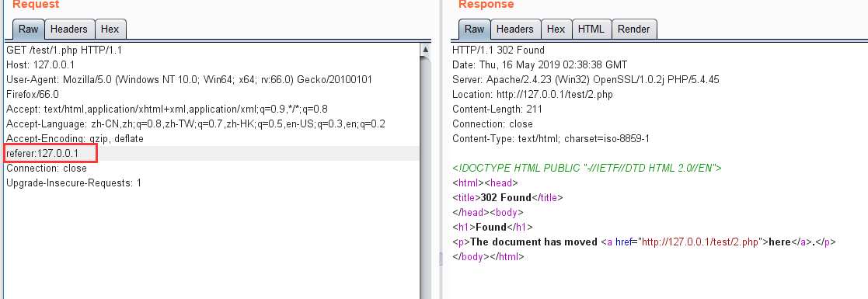Click the </head><body> line
This screenshot has width=868, height=299.
point(488,212)
